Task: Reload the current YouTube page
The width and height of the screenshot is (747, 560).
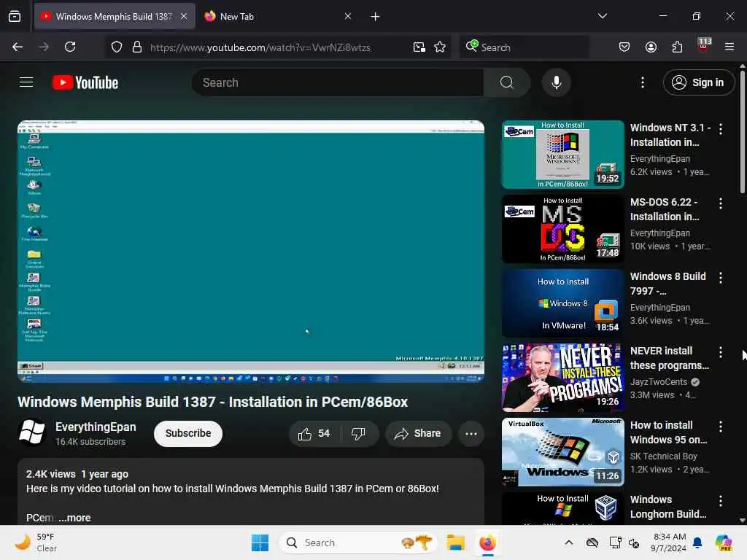Action: coord(70,47)
